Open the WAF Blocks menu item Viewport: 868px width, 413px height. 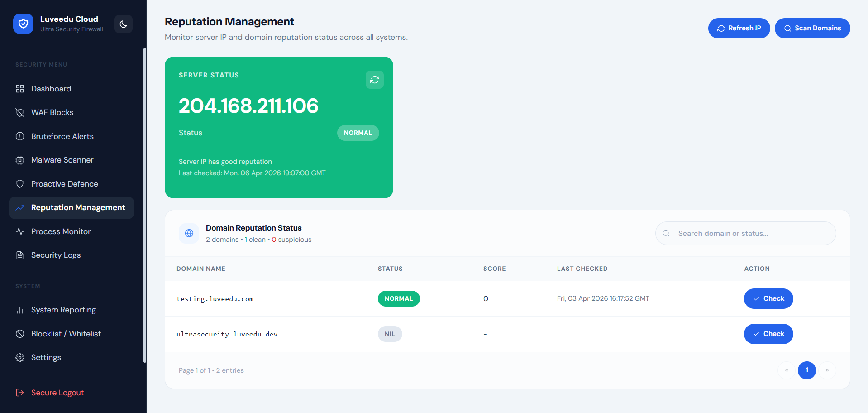pos(72,112)
